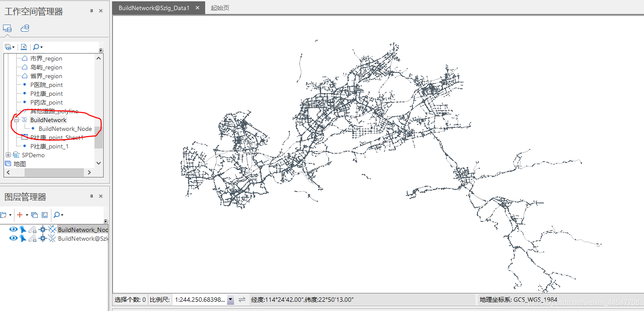This screenshot has width=644, height=311.
Task: Close the 图层管理器 panel
Action: 101,196
